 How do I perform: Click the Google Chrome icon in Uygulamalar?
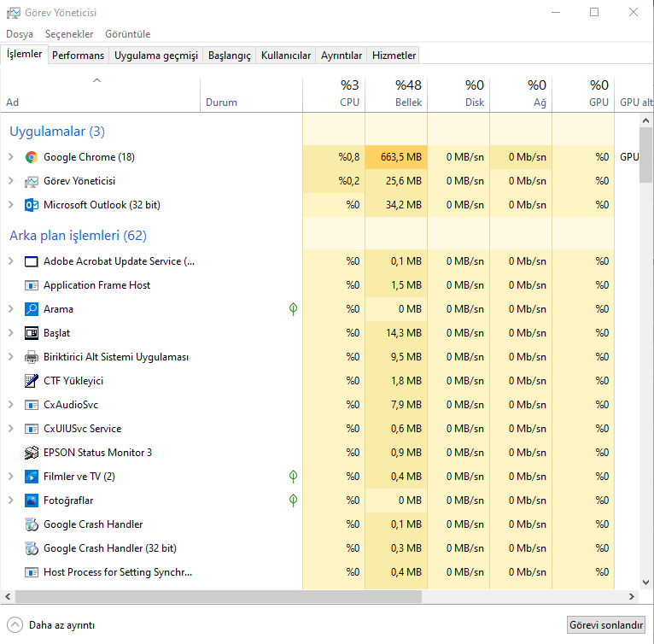[32, 157]
